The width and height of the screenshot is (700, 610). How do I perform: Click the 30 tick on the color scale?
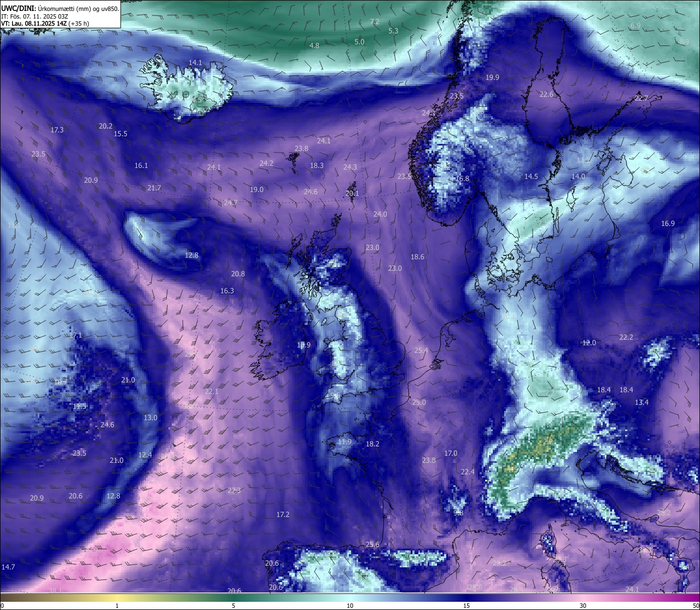(x=583, y=606)
